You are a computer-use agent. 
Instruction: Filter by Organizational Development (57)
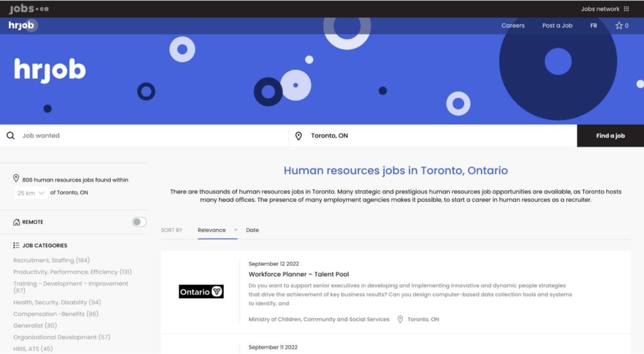62,337
